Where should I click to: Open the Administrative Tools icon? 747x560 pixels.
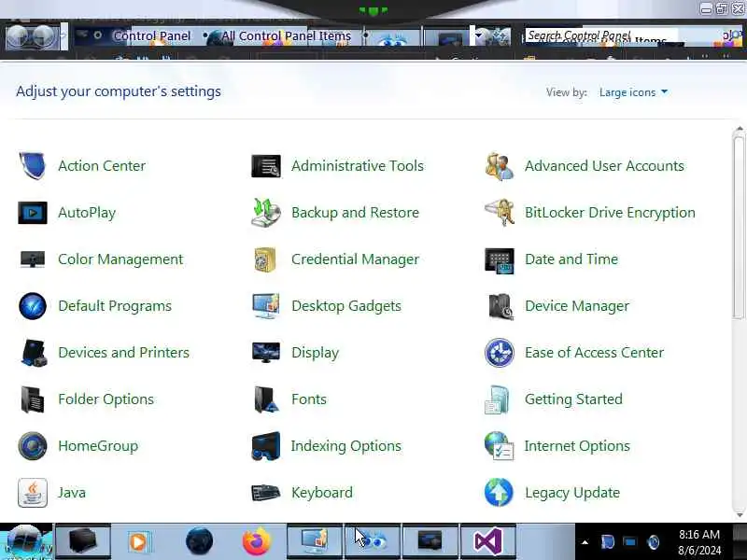(x=266, y=166)
